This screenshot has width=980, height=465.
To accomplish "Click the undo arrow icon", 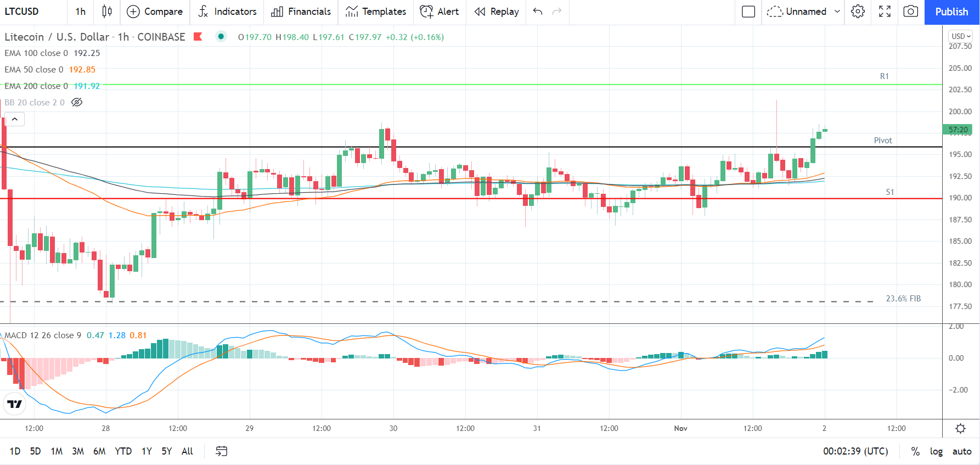I will (538, 12).
